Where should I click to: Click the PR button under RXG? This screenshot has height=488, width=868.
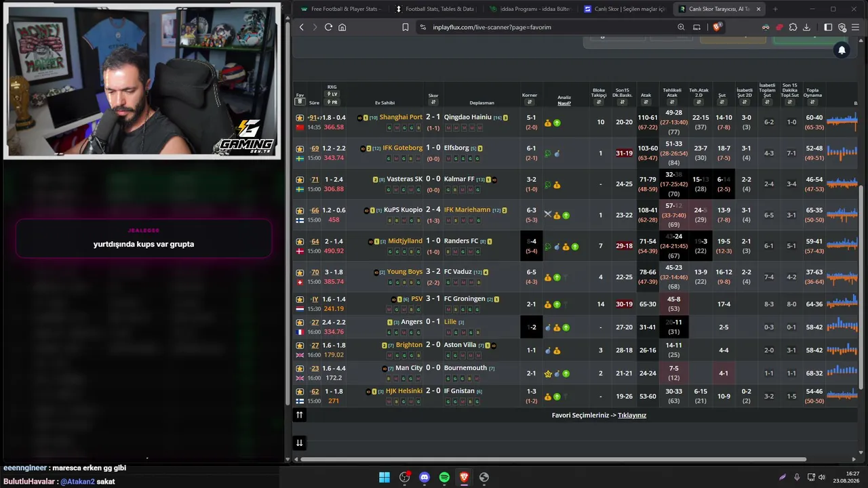point(332,102)
